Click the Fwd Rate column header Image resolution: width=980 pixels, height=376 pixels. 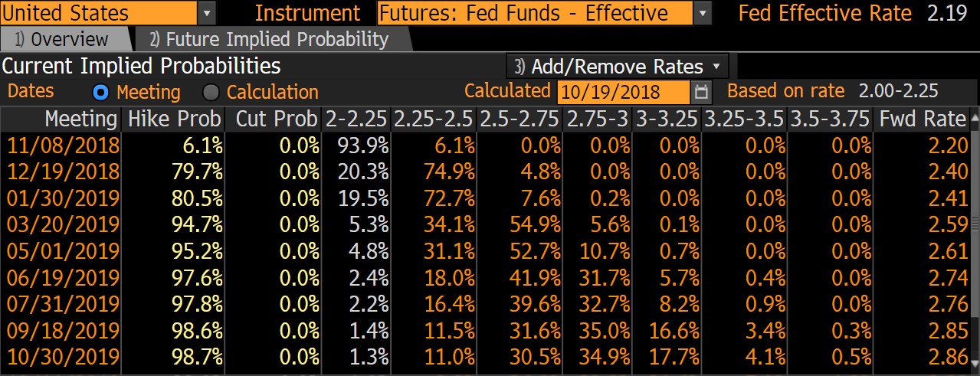click(923, 119)
